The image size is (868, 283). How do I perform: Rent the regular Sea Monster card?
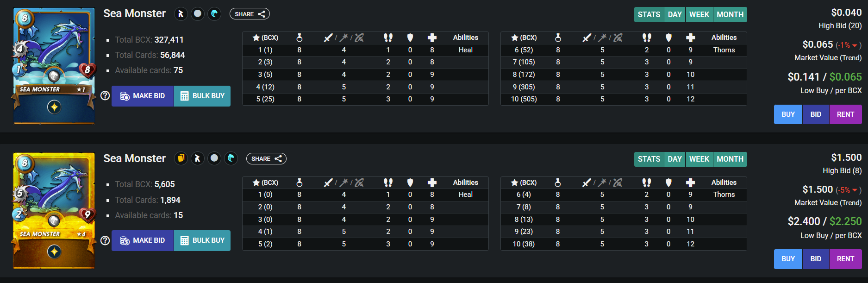coord(845,114)
